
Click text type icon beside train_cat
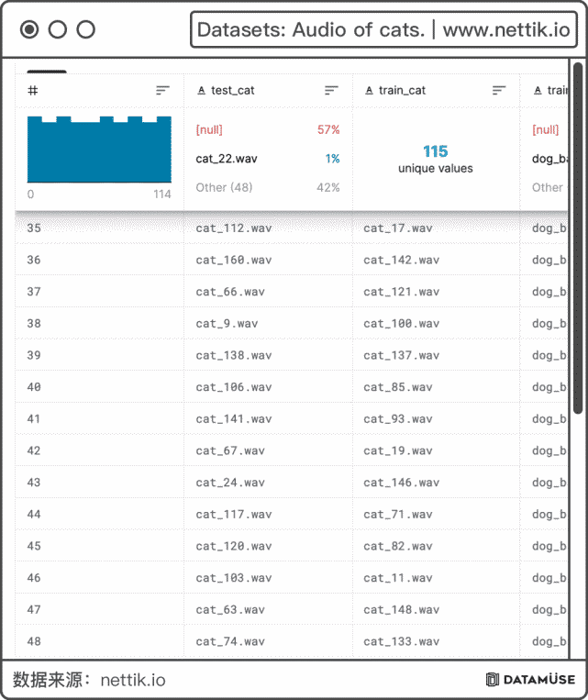[369, 91]
